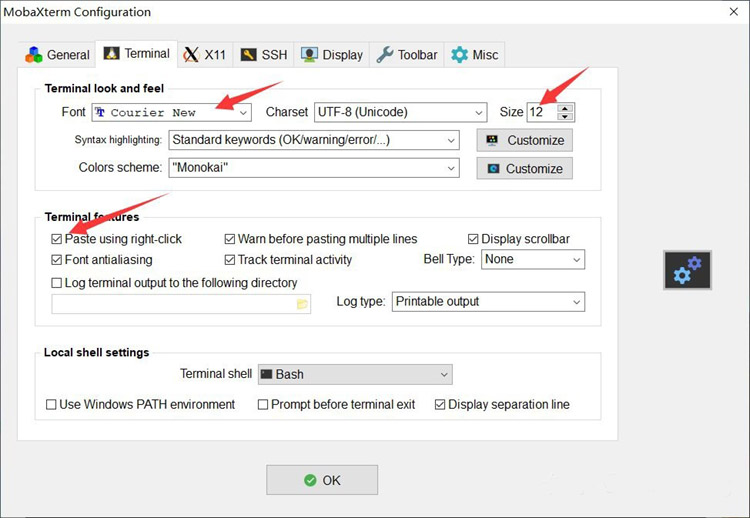Open the Bell Type dropdown
Viewport: 750px width, 518px height.
click(533, 259)
